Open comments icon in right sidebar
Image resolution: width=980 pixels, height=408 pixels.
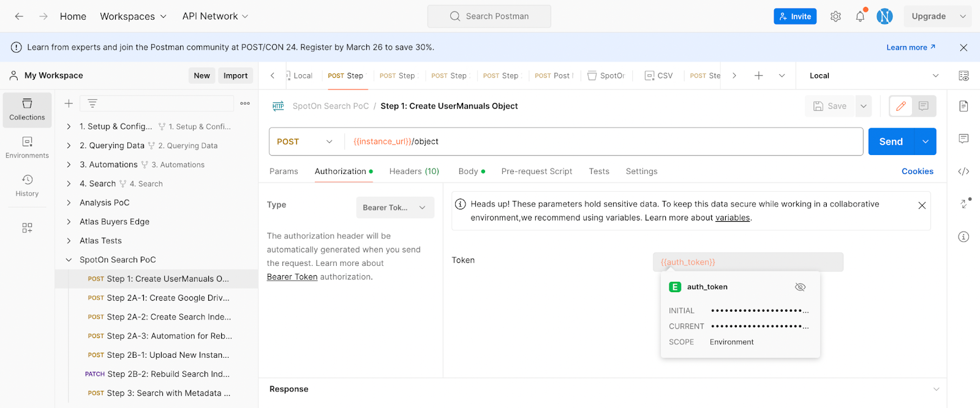[963, 138]
